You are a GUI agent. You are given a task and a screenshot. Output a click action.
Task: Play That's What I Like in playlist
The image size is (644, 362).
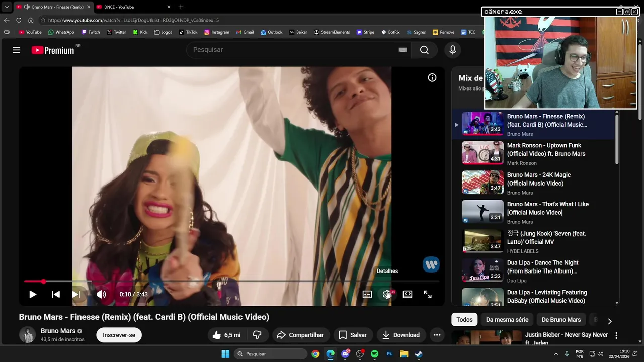coord(533,212)
